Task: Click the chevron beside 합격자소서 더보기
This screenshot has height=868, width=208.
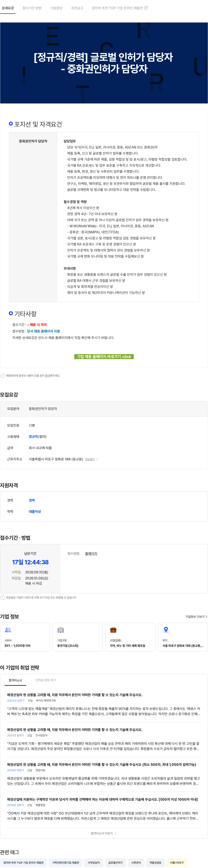Action: (116, 833)
